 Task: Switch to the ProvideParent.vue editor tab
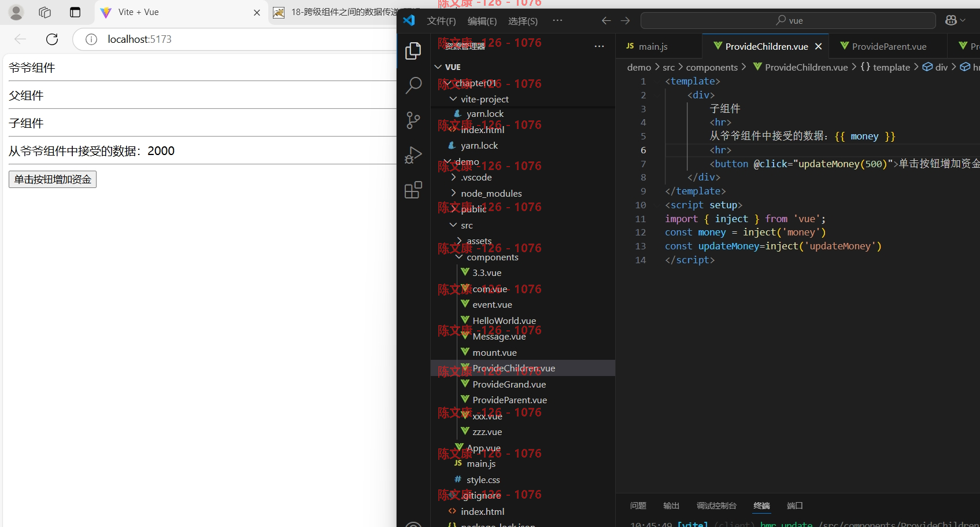click(x=889, y=46)
